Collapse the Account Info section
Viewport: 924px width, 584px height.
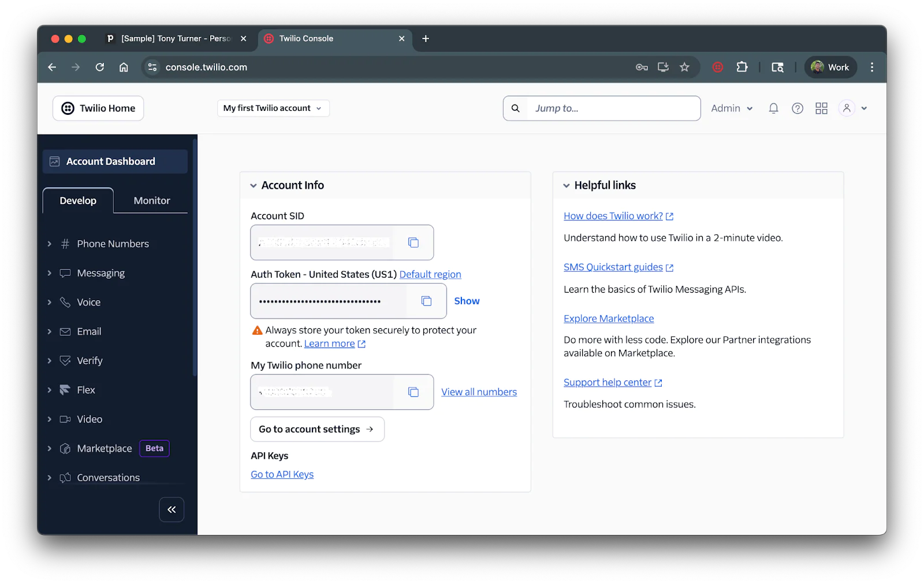pos(254,185)
